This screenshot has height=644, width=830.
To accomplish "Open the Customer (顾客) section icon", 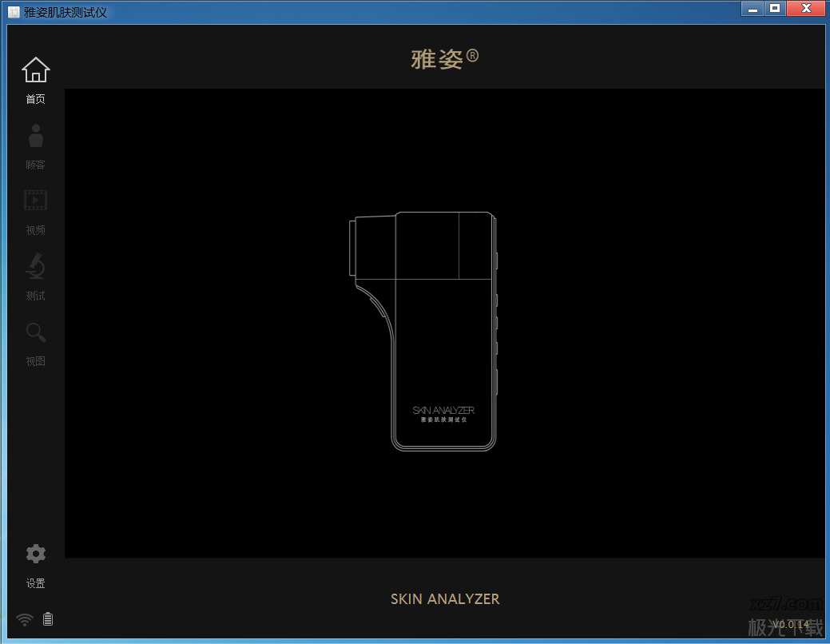I will point(35,136).
